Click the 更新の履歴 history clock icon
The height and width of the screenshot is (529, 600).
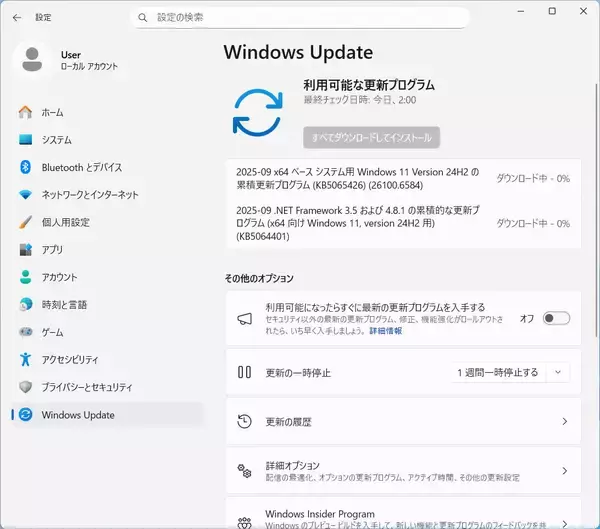[244, 422]
